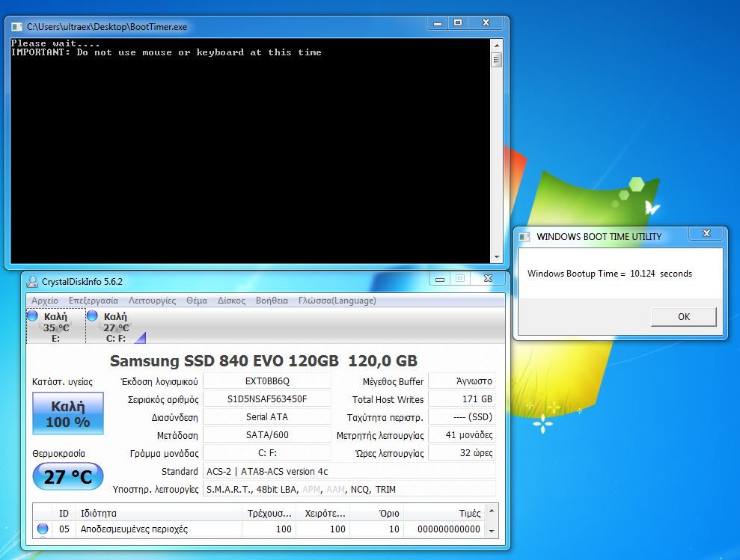This screenshot has width=740, height=560.
Task: Select the Αποδεσμευμένες περιοχές attribute row
Action: point(259,529)
